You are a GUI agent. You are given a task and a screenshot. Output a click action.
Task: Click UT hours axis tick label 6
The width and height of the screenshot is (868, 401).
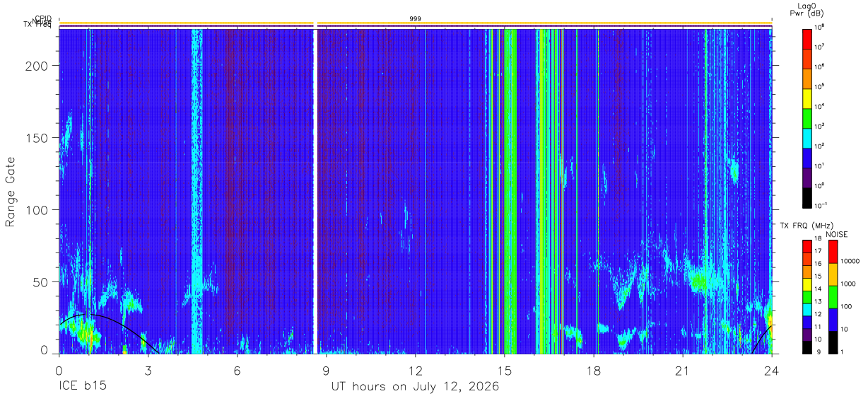[237, 371]
